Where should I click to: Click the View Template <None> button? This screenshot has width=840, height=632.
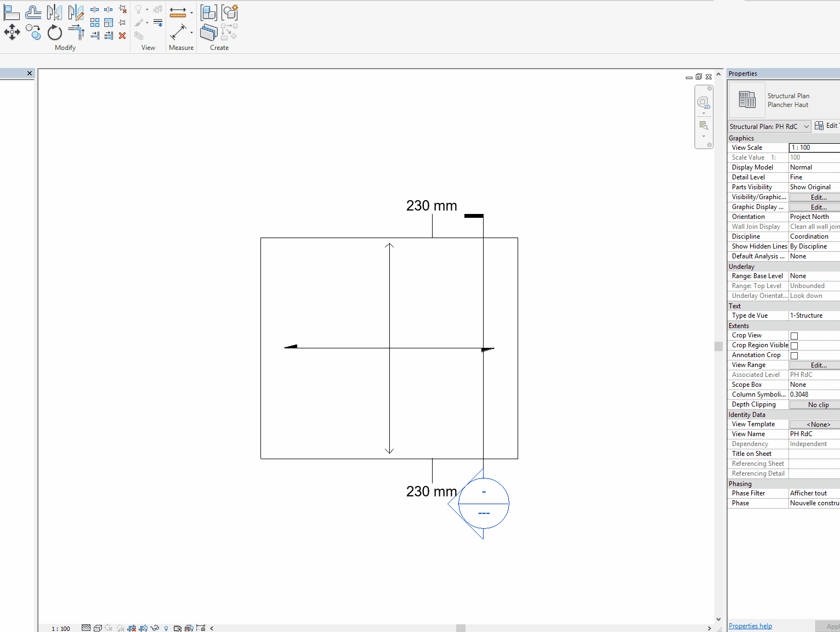pyautogui.click(x=818, y=425)
